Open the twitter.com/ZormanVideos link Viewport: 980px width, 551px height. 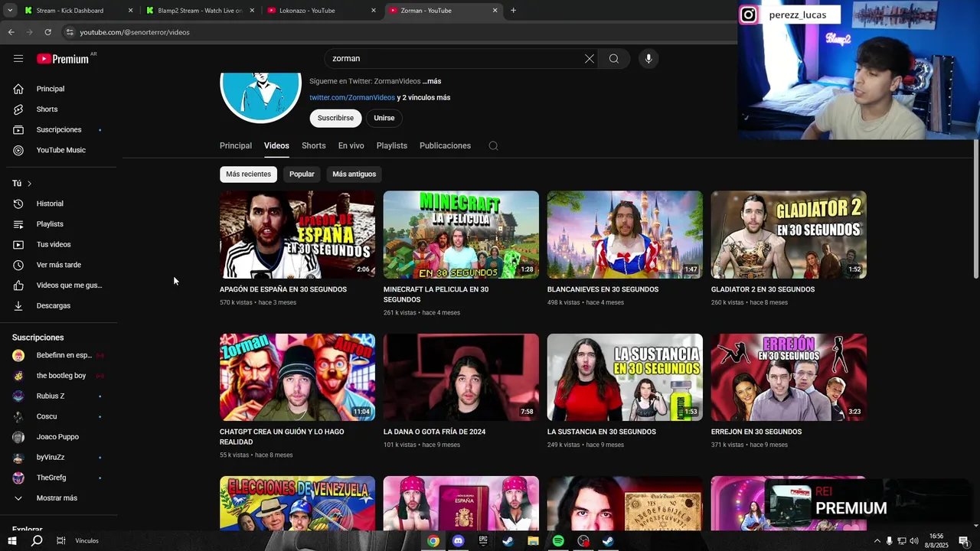(352, 98)
